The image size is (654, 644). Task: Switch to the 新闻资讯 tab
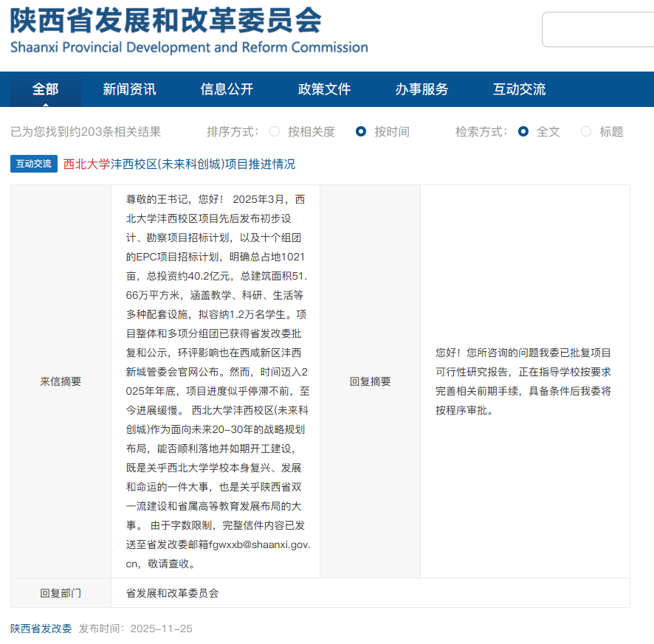[129, 89]
